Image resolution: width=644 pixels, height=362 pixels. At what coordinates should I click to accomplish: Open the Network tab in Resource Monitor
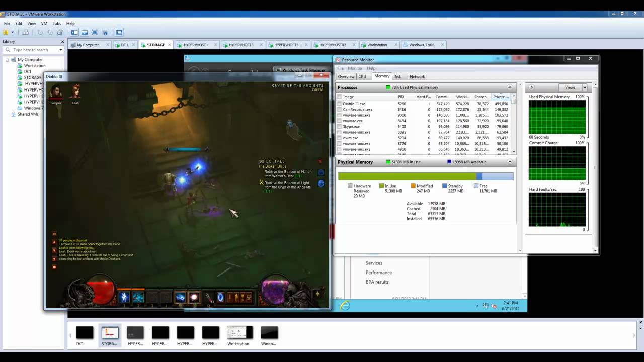[417, 77]
